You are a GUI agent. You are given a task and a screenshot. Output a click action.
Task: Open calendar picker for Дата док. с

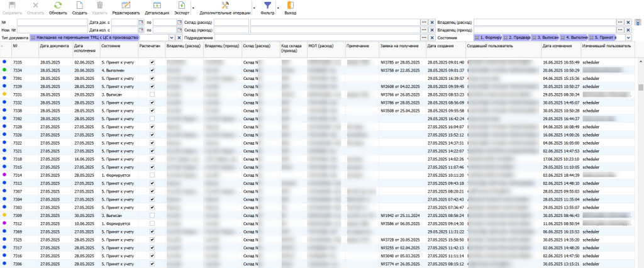[x=140, y=22]
